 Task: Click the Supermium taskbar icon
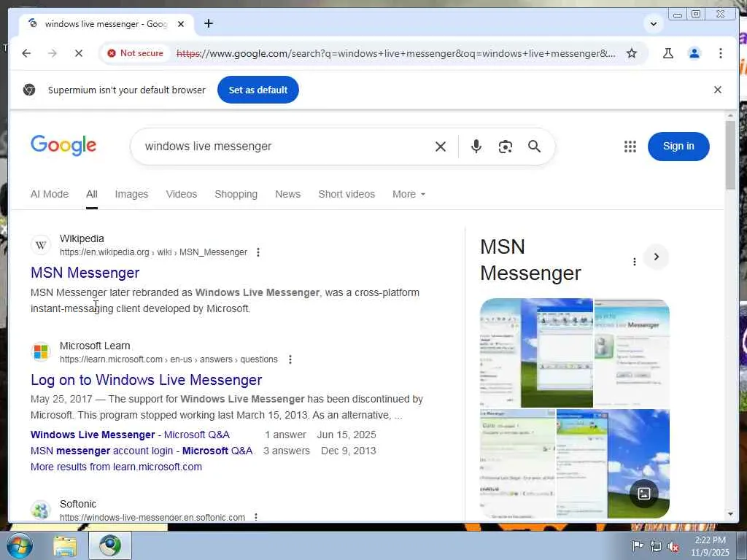click(x=110, y=545)
